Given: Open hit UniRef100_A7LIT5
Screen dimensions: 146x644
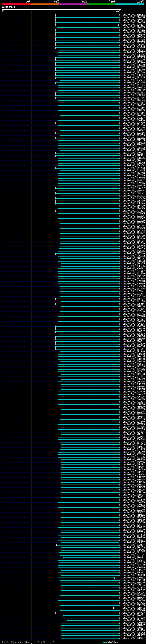Looking at the screenshot, I should pyautogui.click(x=134, y=55).
